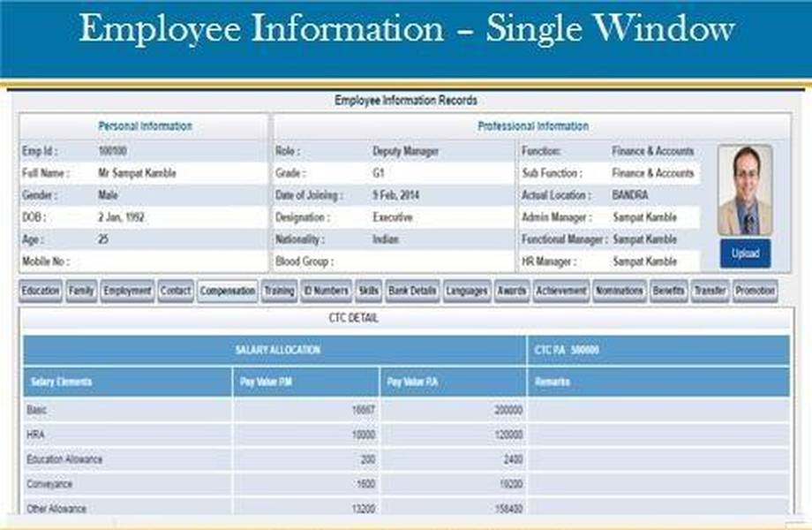Image resolution: width=812 pixels, height=530 pixels.
Task: Switch to the Languages tab
Action: pyautogui.click(x=467, y=291)
